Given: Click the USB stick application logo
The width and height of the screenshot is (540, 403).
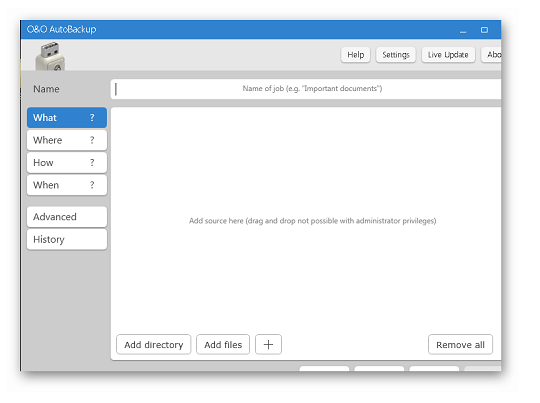Looking at the screenshot, I should pos(51,56).
